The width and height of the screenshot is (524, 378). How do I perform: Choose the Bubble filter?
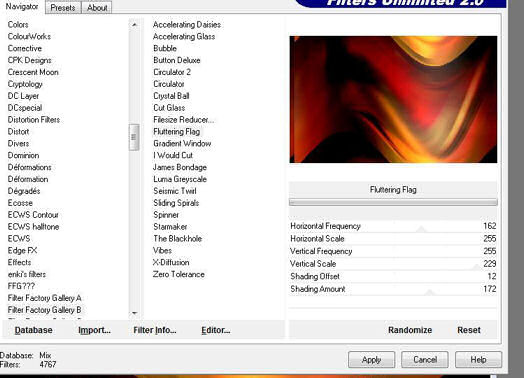coord(165,48)
